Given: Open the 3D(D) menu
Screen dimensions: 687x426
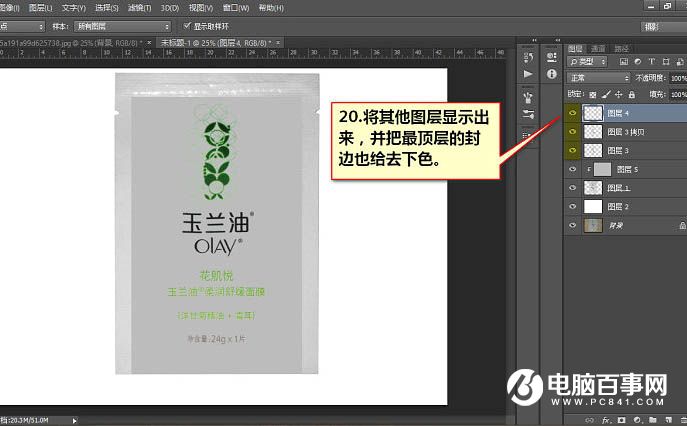Looking at the screenshot, I should tap(170, 8).
